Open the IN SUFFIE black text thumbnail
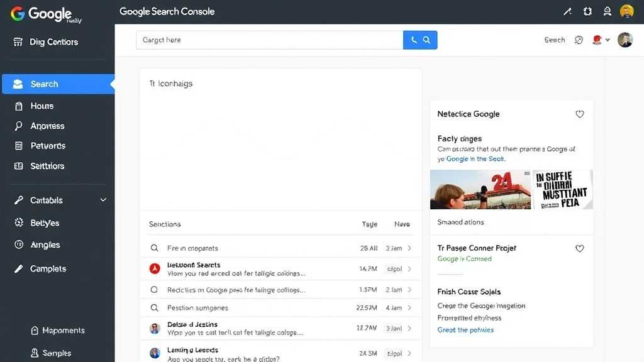Viewport: 644px width, 362px height. click(x=563, y=190)
